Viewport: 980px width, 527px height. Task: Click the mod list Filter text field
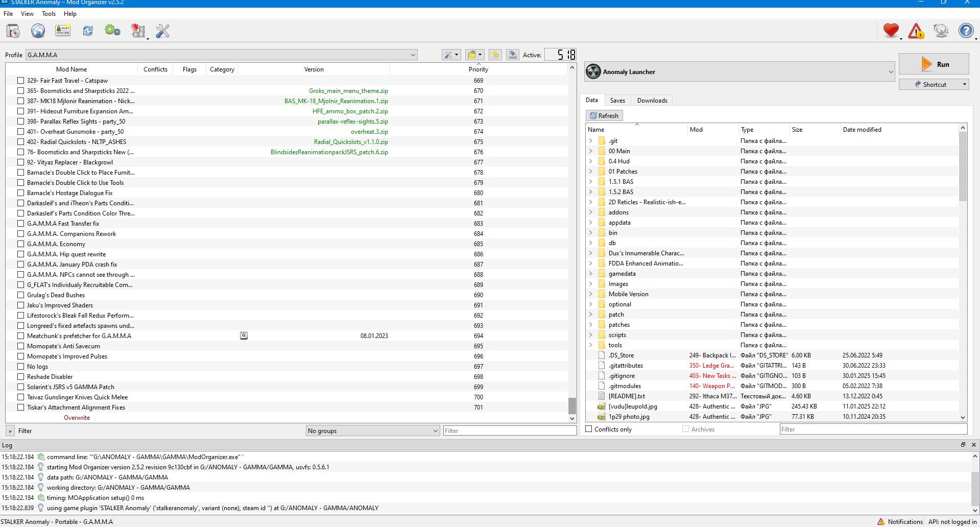[509, 431]
